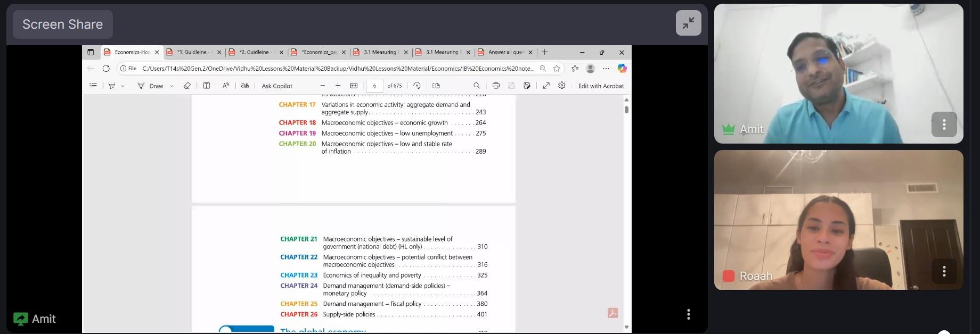Expand the Draw tool options dropdown
This screenshot has width=980, height=334.
click(x=171, y=86)
